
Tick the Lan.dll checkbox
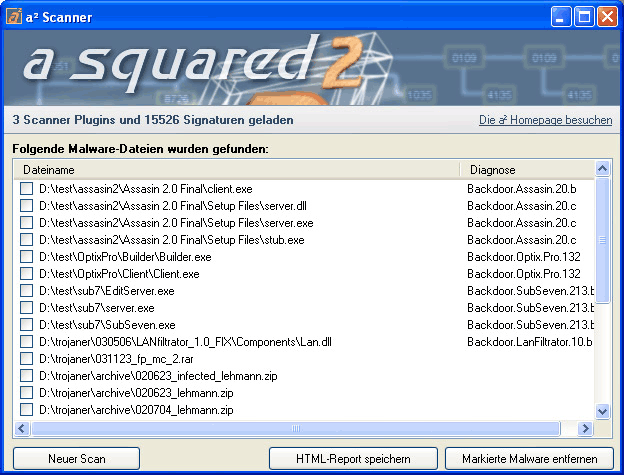pos(26,342)
